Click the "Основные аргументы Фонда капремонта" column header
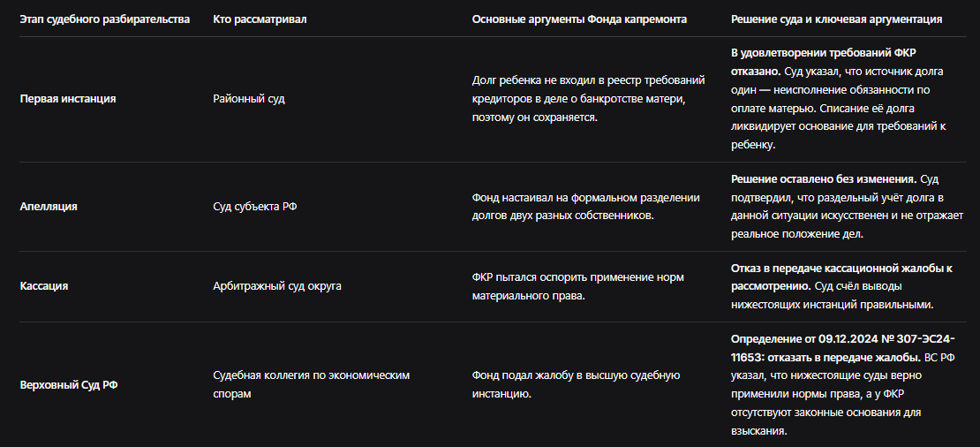980x447 pixels. [579, 19]
